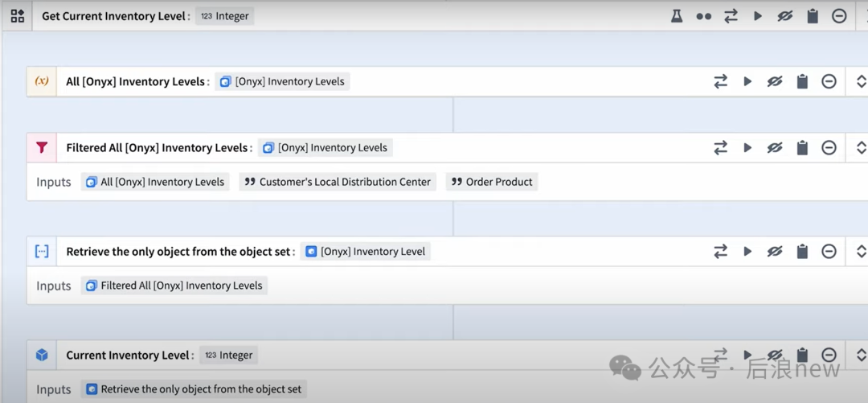Run the Get Current Inventory Level function
Viewport: 868px width, 403px height.
(x=757, y=16)
